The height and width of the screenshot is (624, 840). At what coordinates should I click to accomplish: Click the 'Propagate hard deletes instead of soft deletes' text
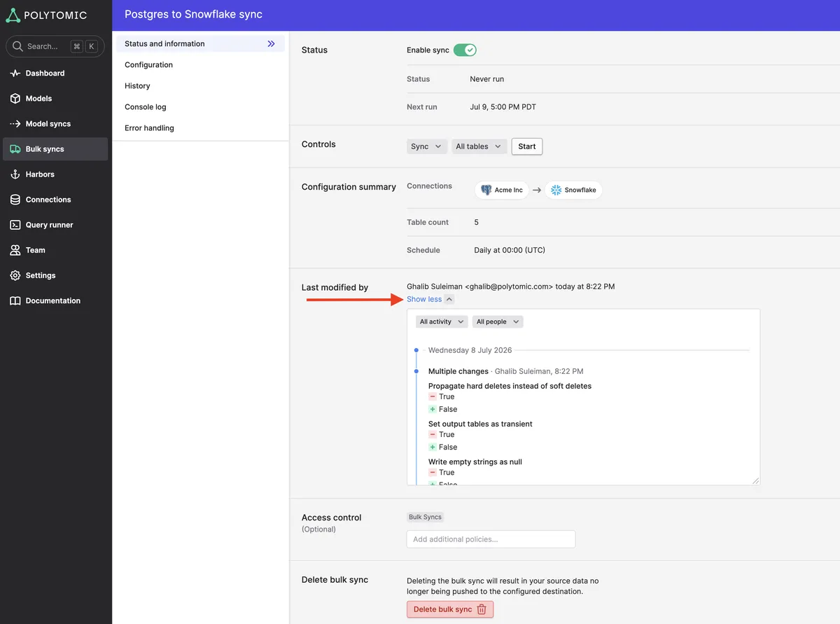[x=510, y=386]
